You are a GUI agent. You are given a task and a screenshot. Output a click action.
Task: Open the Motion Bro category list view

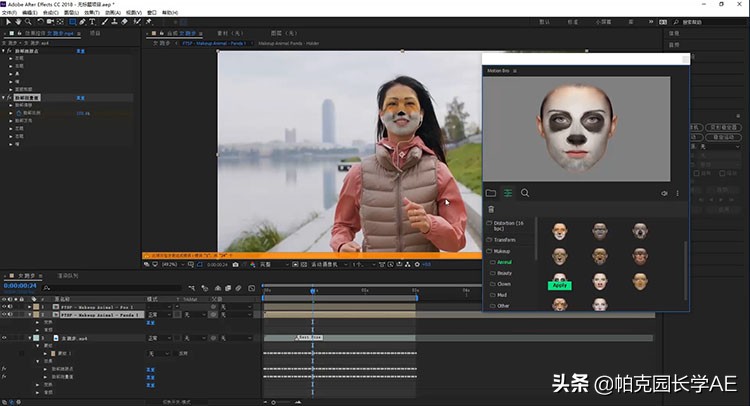click(507, 193)
